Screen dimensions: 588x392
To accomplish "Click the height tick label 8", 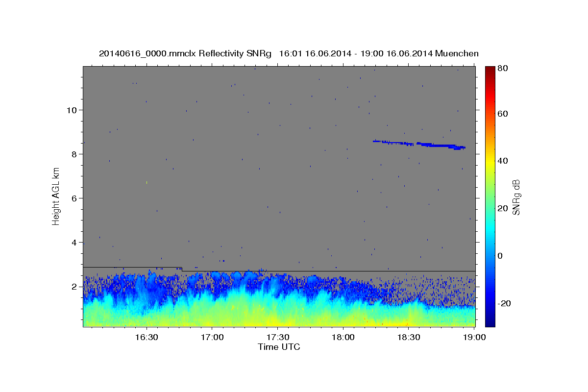I will [74, 154].
